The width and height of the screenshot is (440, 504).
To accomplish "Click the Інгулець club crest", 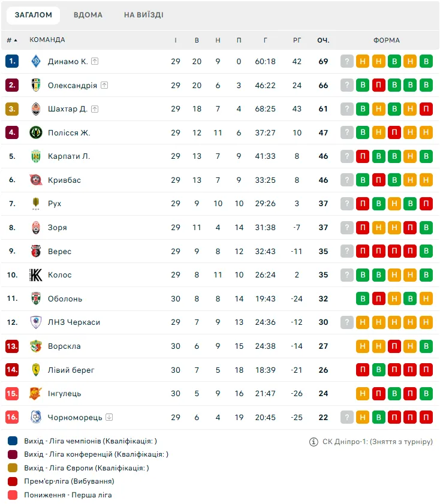I will click(x=36, y=393).
